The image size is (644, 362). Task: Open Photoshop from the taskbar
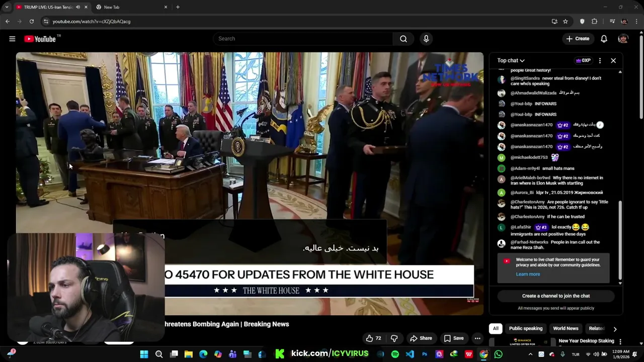(x=425, y=354)
